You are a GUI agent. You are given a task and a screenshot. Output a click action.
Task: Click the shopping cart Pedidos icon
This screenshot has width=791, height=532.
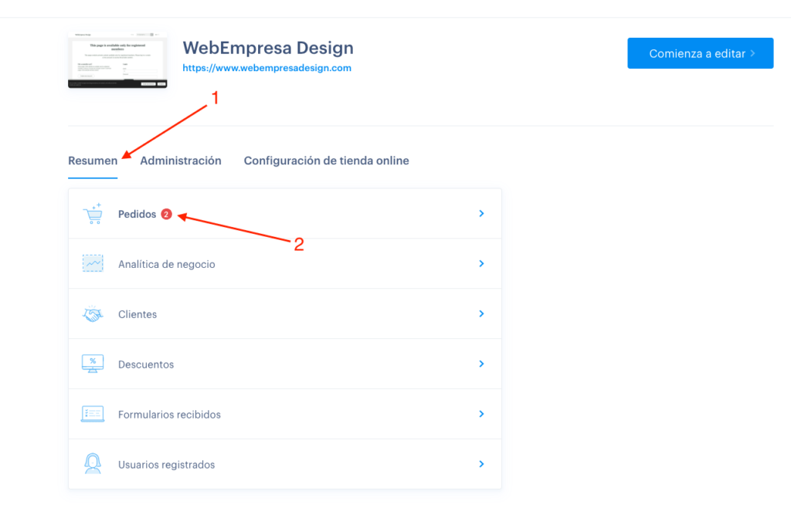(x=93, y=213)
